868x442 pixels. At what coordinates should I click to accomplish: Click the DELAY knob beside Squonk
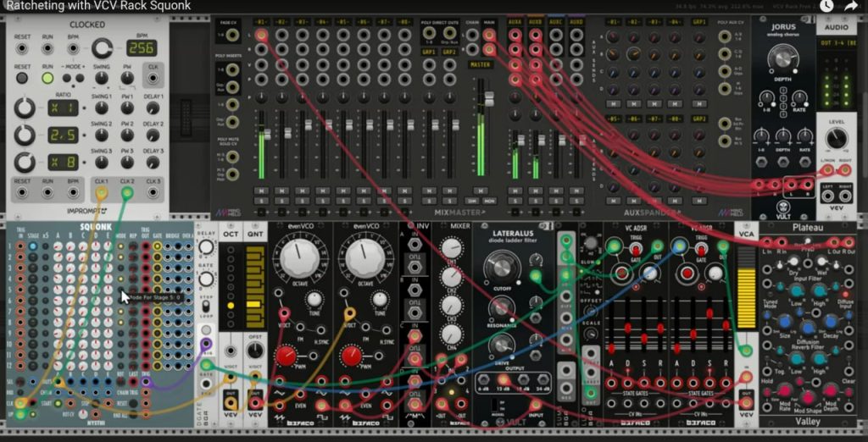point(206,246)
